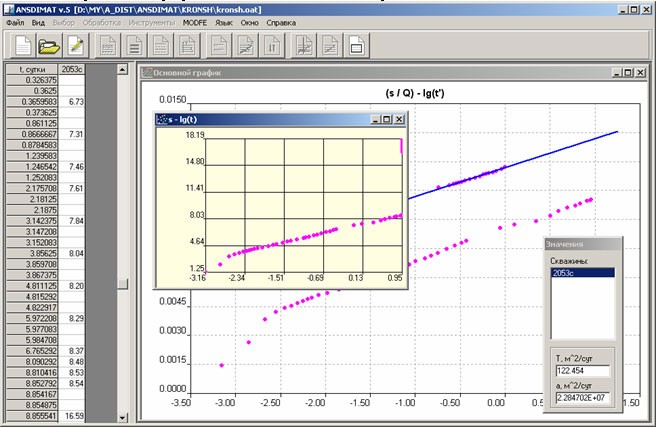Close the 's - lg(t)' graph window
Image resolution: width=656 pixels, height=427 pixels.
(400, 119)
